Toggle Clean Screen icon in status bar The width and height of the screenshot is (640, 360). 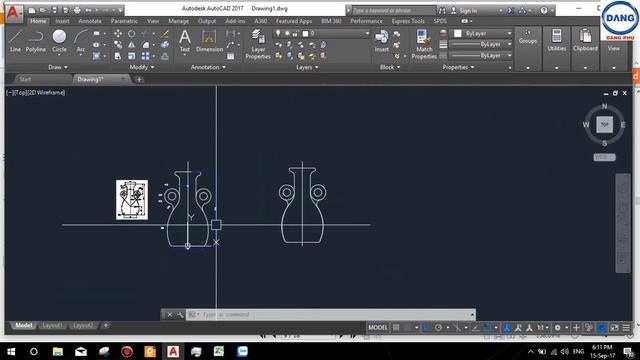pyautogui.click(x=614, y=327)
